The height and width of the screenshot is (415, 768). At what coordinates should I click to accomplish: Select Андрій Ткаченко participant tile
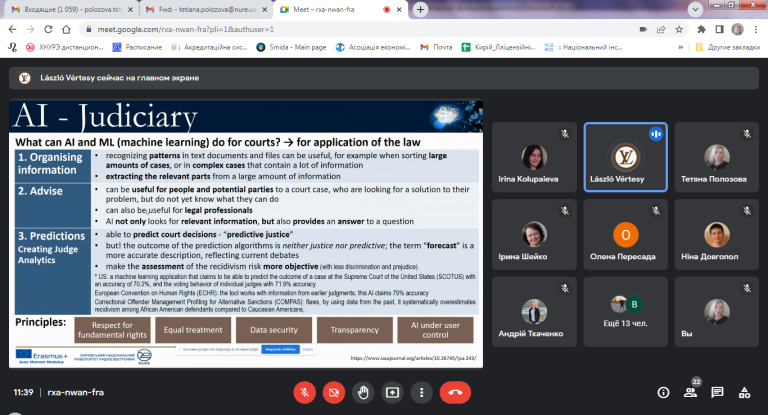pyautogui.click(x=534, y=312)
